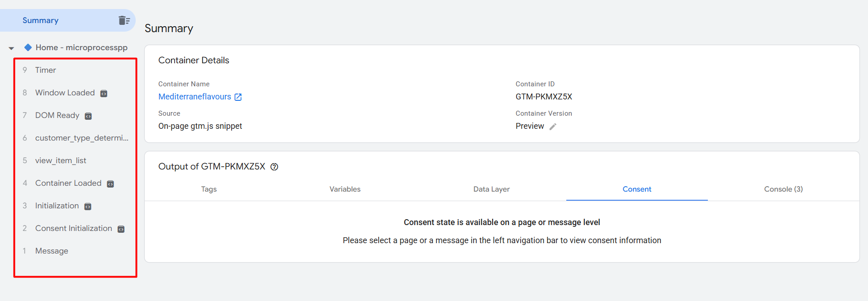The width and height of the screenshot is (868, 301).
Task: Click the API icon beside Container Loaded
Action: [x=110, y=184]
